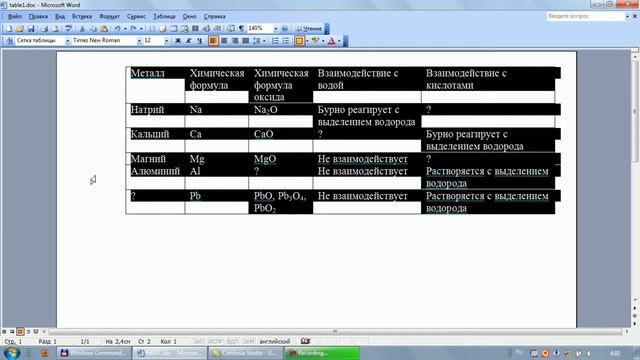
Task: Click the 'английский' language indicator
Action: coord(275,341)
